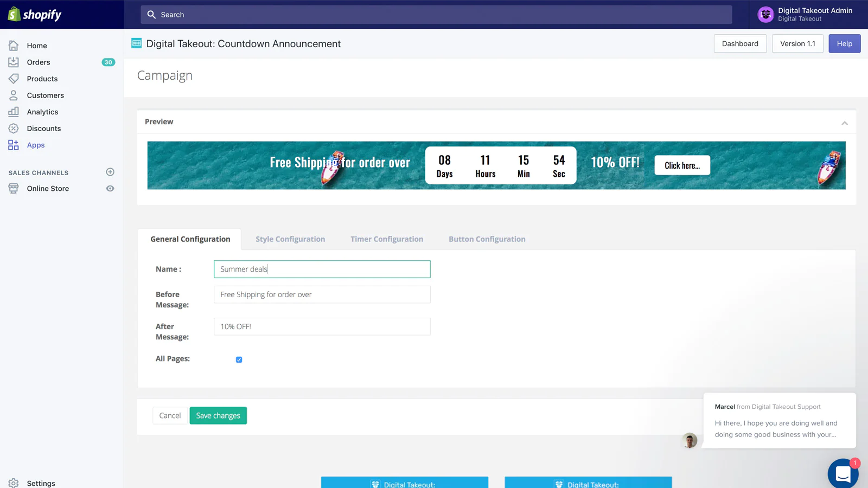The image size is (868, 488).
Task: Click the Digital Takeout Admin account name
Action: pos(815,10)
